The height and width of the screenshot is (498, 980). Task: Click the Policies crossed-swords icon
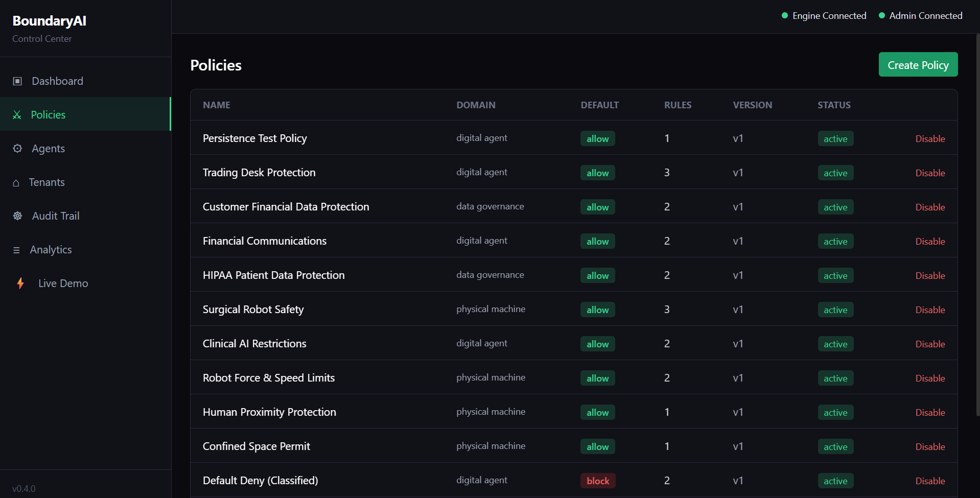point(17,115)
